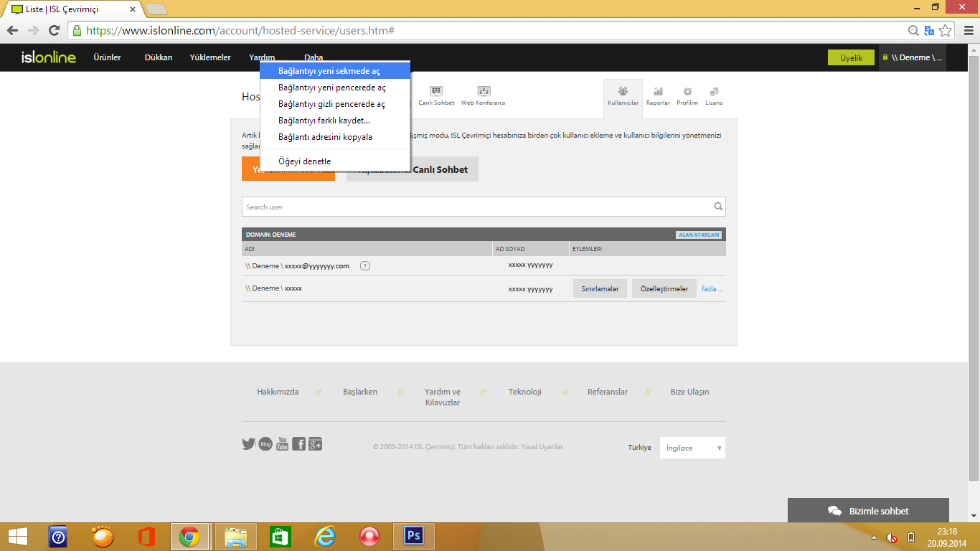
Task: Click the page vertical scrollbar
Action: pos(974,268)
